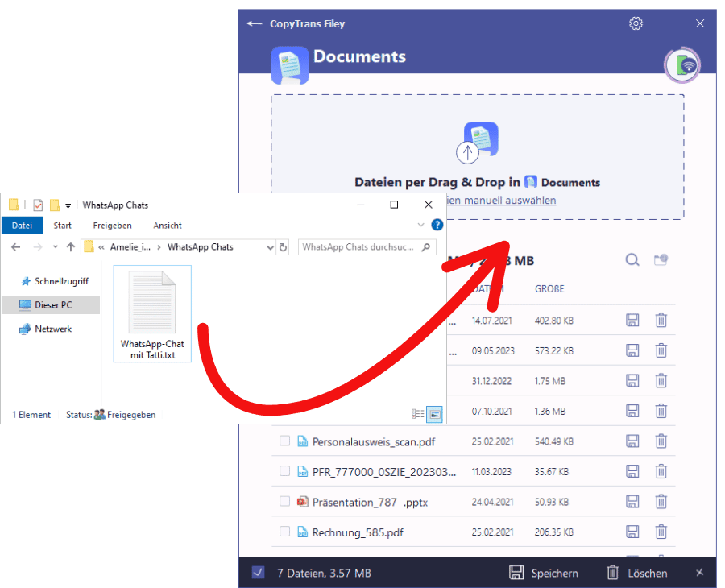
Task: Save the PFR_777000 file
Action: pos(632,471)
